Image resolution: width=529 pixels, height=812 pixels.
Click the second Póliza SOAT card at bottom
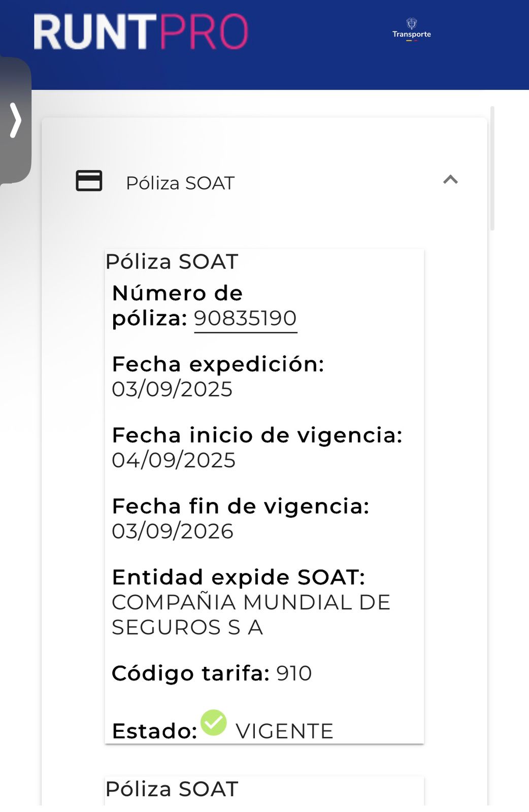click(x=172, y=789)
